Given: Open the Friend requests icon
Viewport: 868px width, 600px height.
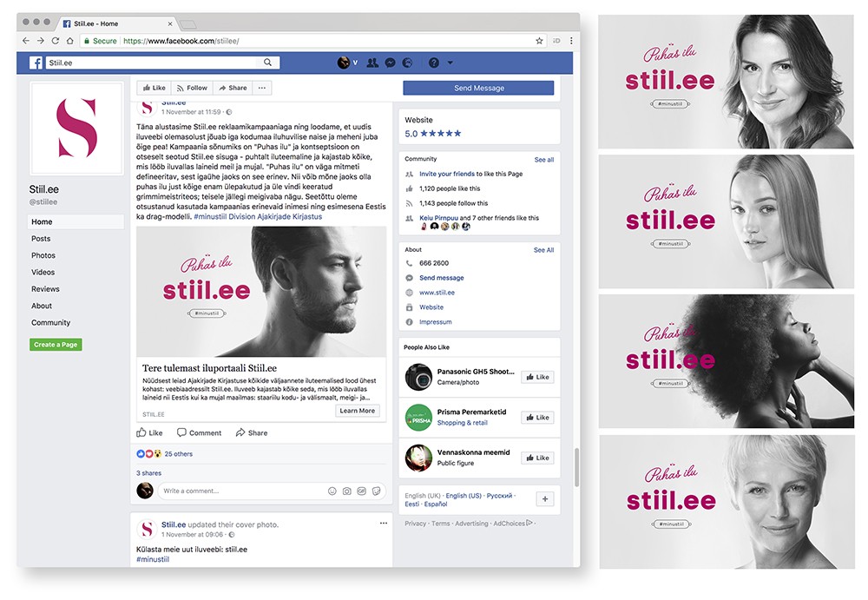Looking at the screenshot, I should point(372,63).
